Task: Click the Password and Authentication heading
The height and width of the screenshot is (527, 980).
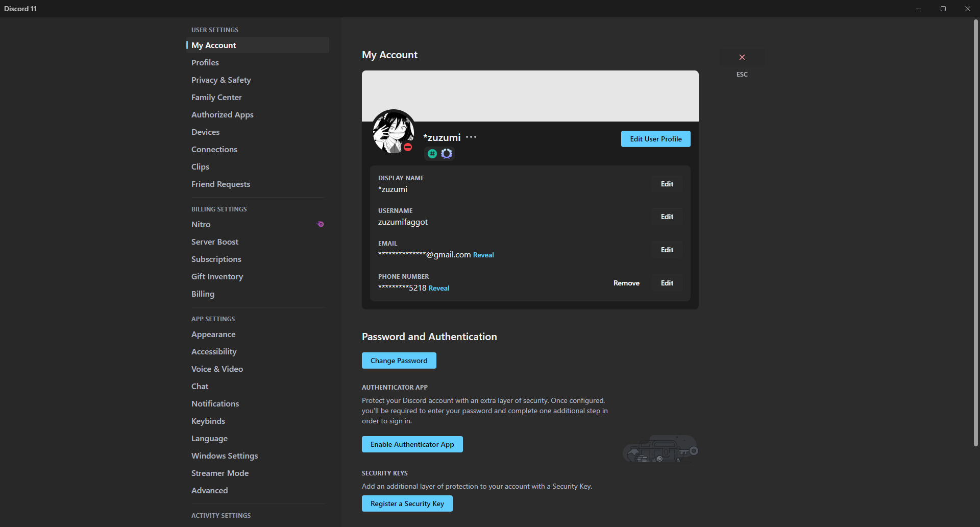Action: point(429,337)
